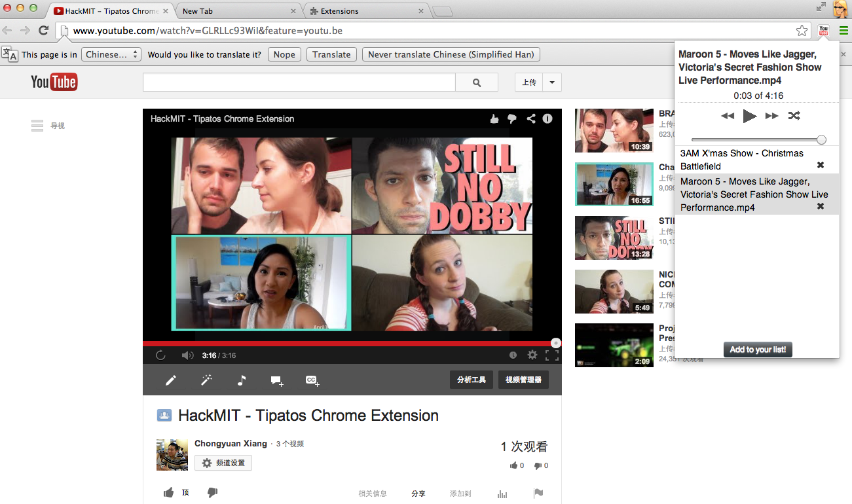
Task: Open the 5:49 suggested video thumbnail
Action: pos(614,291)
